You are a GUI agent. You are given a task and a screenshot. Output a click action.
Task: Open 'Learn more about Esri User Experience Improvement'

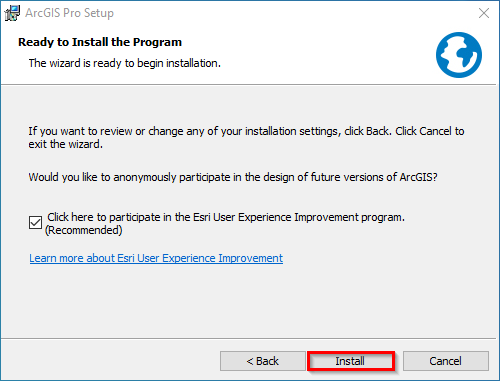point(156,258)
